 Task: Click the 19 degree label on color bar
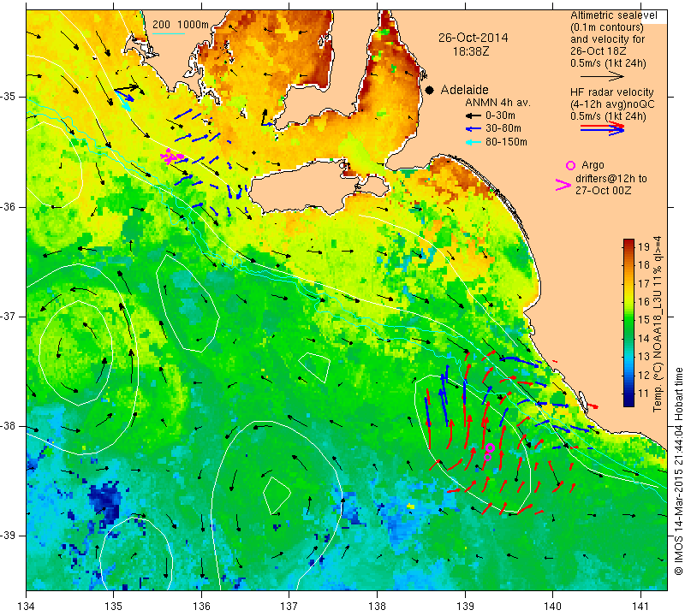(x=644, y=246)
